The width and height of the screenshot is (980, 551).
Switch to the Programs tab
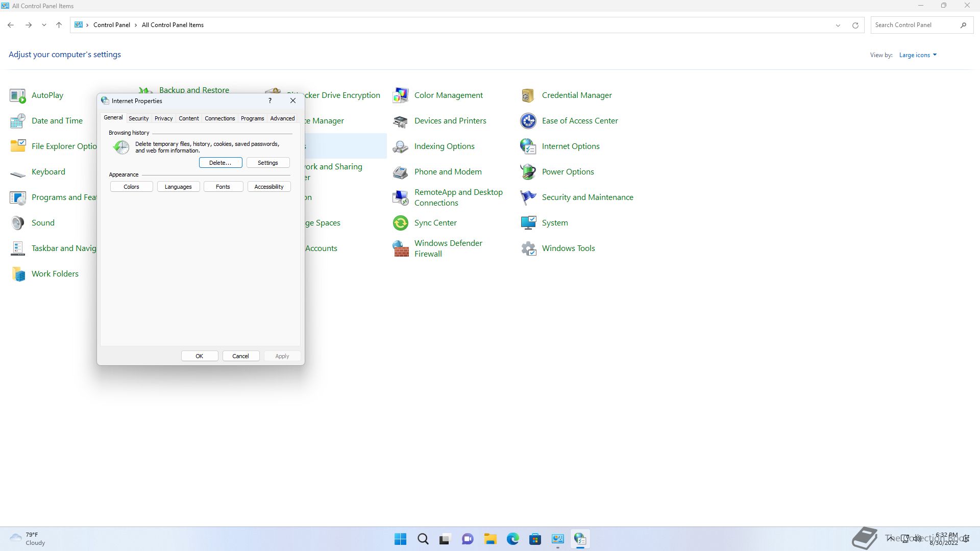coord(252,118)
